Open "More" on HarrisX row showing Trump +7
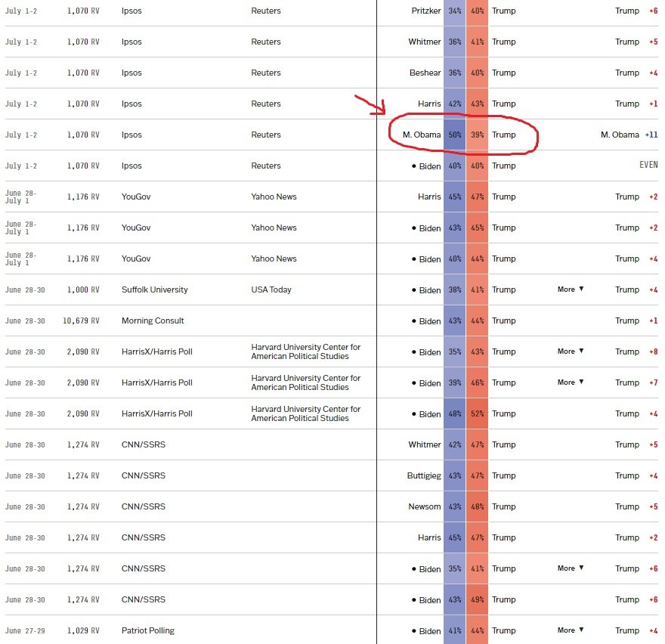The image size is (665, 644). tap(571, 382)
